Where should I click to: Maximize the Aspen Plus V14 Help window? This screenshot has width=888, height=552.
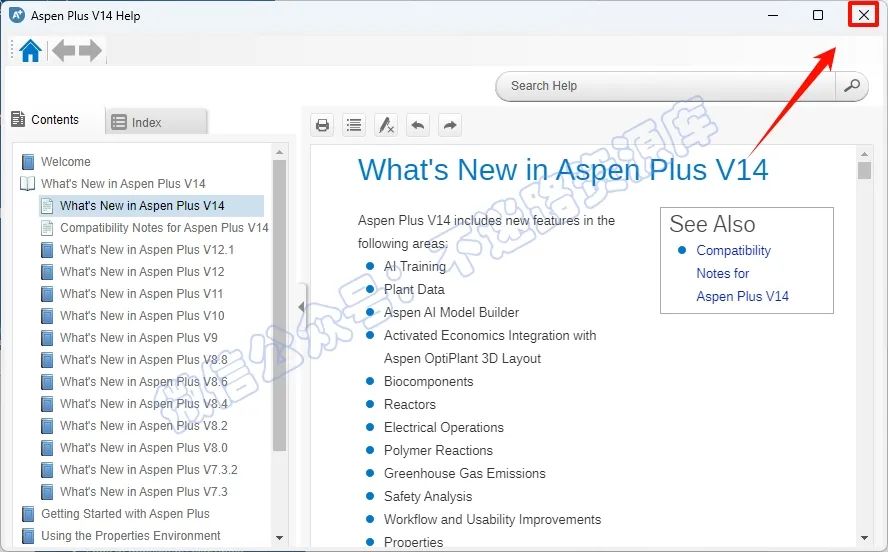(818, 15)
